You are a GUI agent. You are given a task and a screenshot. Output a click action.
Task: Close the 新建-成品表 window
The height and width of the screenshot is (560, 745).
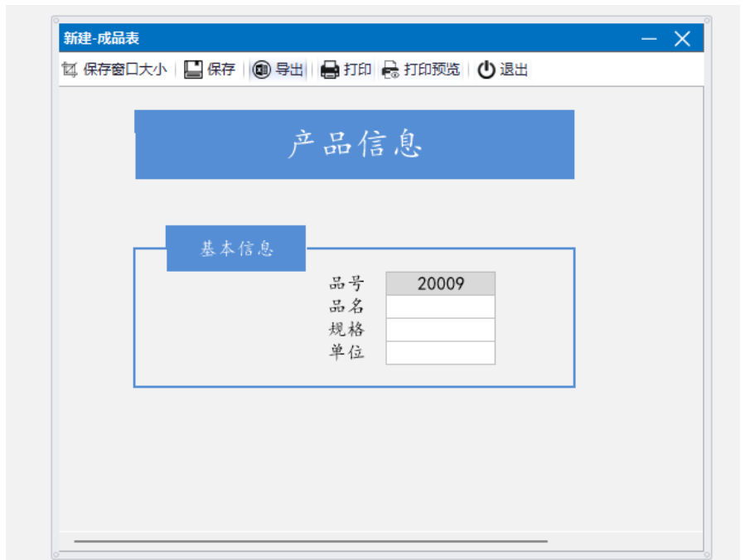coord(682,39)
